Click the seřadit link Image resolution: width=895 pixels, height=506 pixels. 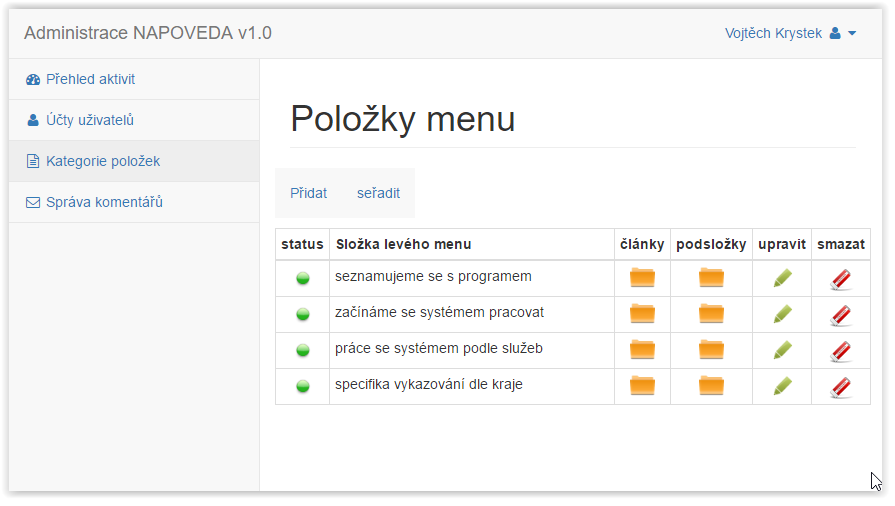click(x=378, y=193)
